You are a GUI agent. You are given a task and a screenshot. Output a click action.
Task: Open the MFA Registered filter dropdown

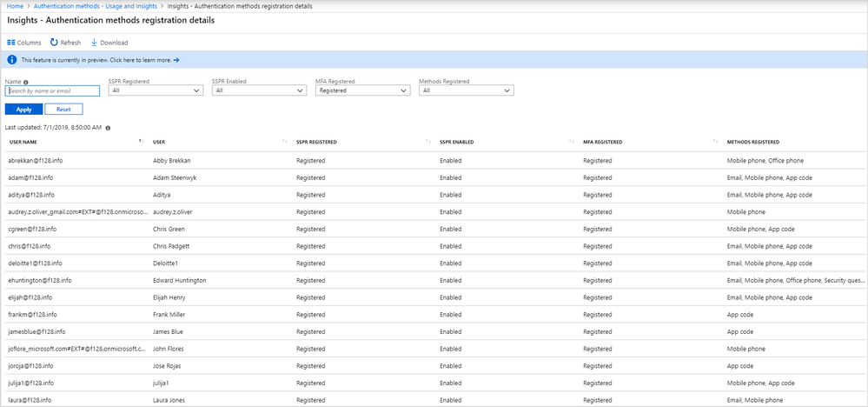(x=362, y=90)
